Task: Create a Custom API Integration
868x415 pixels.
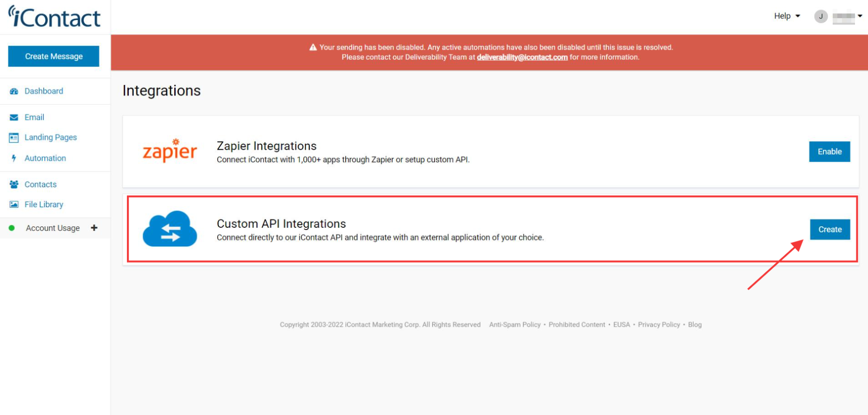Action: click(x=830, y=230)
